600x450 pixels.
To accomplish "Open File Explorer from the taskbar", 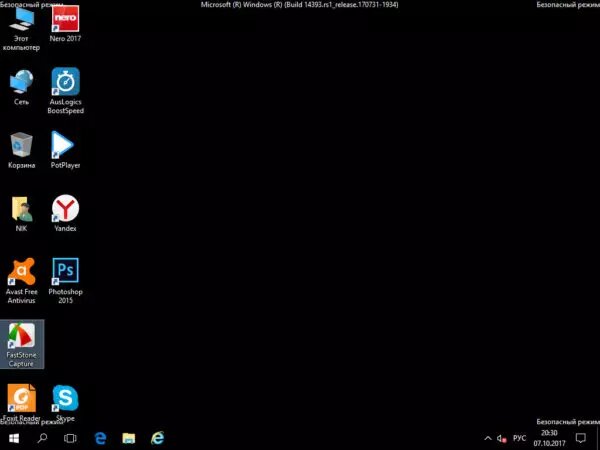I will click(x=129, y=438).
